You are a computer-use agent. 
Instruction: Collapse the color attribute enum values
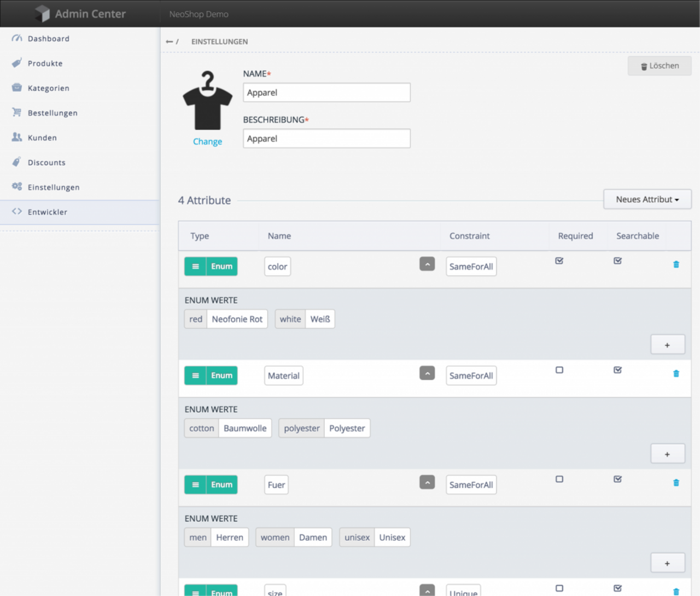(x=427, y=264)
